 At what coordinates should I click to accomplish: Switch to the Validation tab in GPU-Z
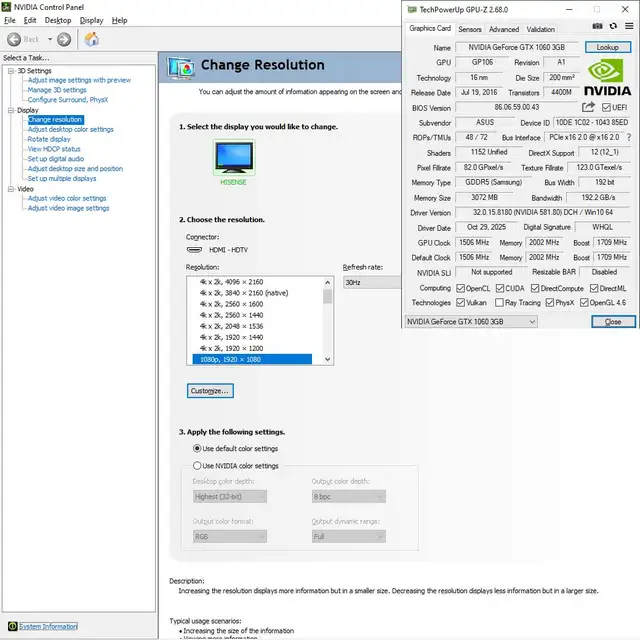(x=540, y=29)
